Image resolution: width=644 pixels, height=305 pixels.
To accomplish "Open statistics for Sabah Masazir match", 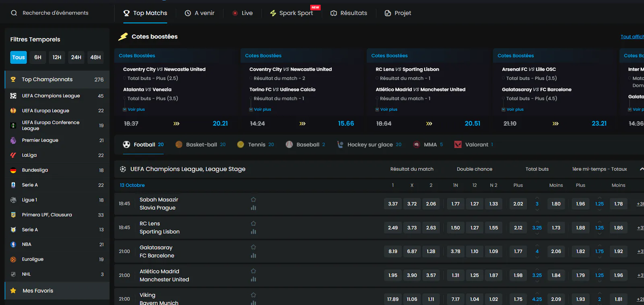I will point(253,208).
